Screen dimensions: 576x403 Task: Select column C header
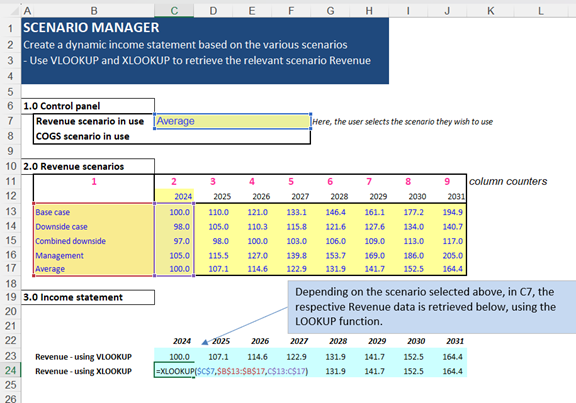pyautogui.click(x=174, y=11)
